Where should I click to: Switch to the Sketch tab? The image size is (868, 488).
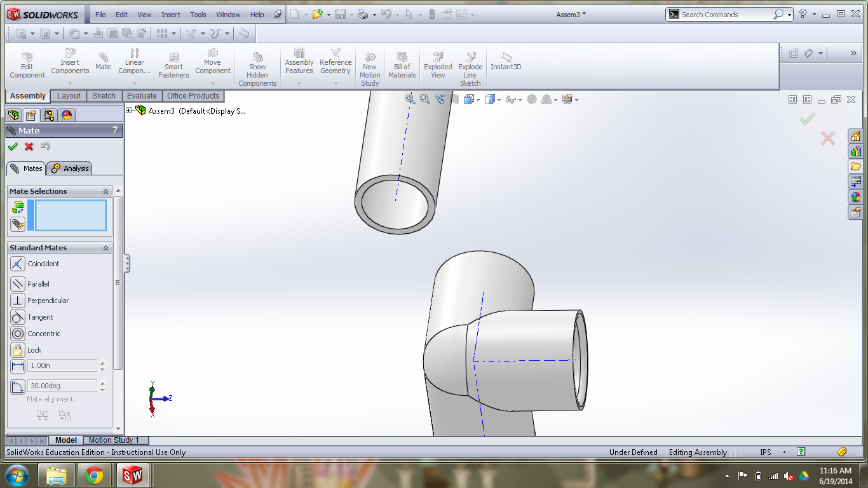point(104,96)
